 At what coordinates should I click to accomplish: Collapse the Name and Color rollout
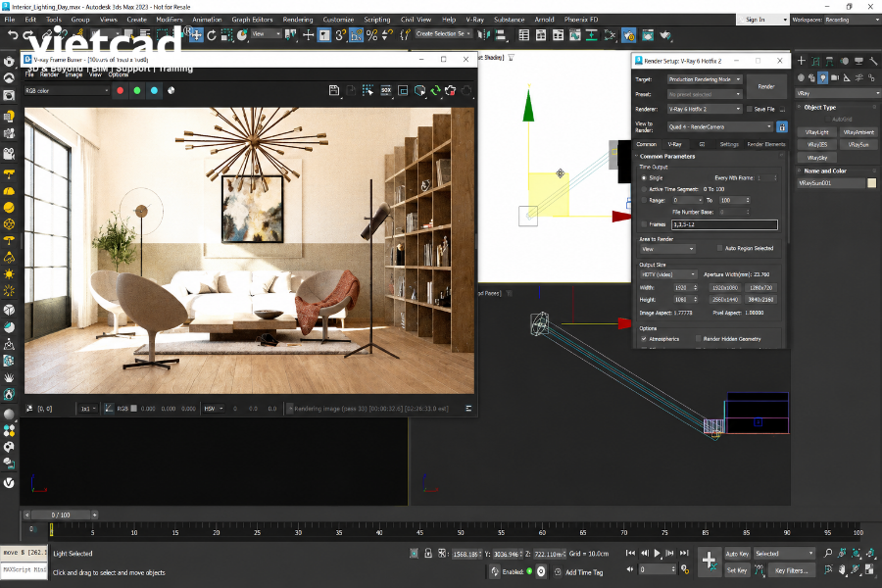pos(824,171)
